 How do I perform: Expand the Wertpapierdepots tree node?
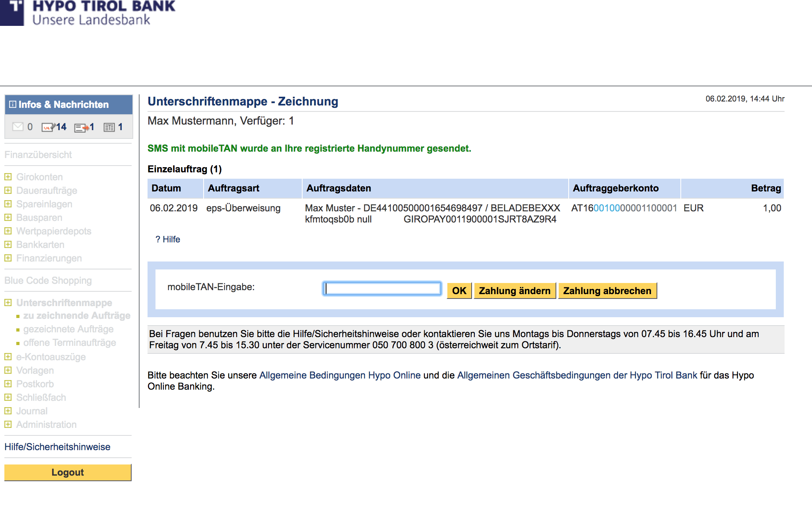pyautogui.click(x=8, y=231)
